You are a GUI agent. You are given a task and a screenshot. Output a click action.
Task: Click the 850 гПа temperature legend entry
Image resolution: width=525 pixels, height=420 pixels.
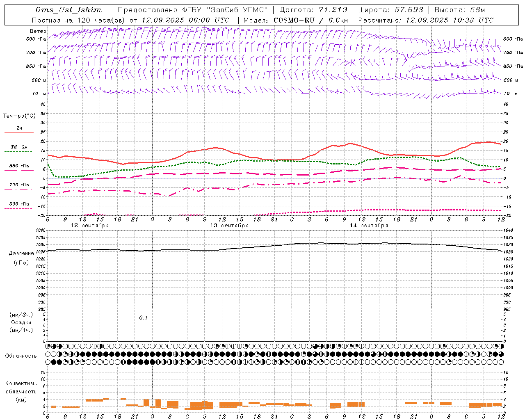19,166
